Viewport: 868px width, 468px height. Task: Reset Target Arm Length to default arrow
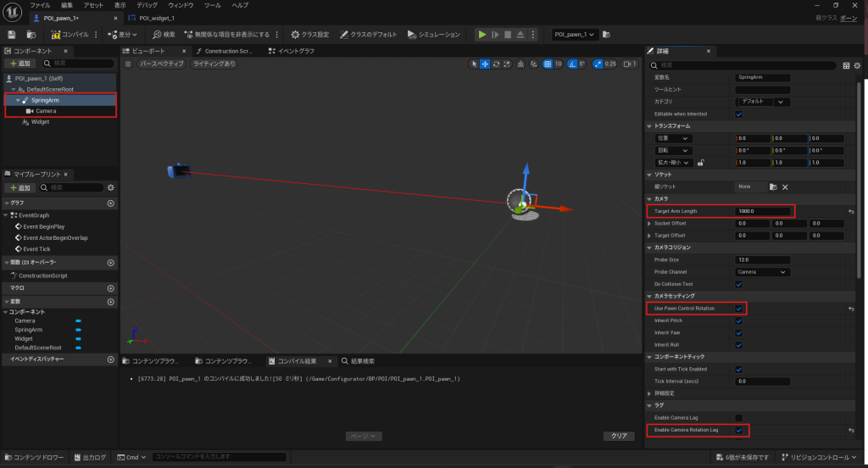click(849, 211)
